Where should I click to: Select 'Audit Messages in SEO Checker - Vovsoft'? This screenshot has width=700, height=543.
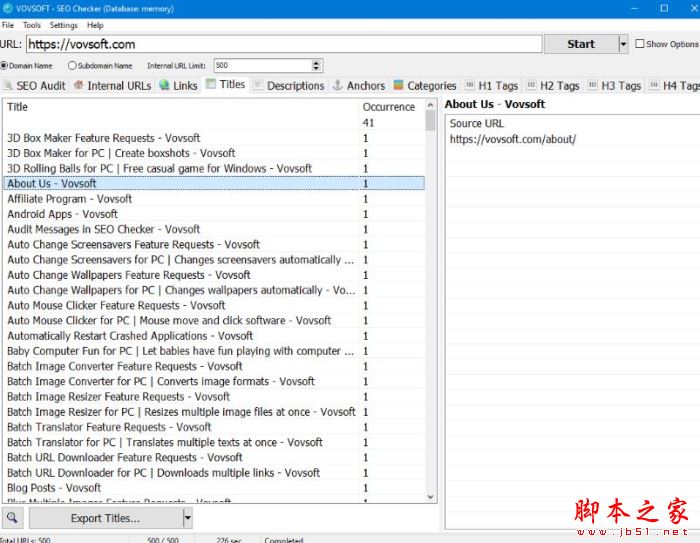[x=214, y=229]
